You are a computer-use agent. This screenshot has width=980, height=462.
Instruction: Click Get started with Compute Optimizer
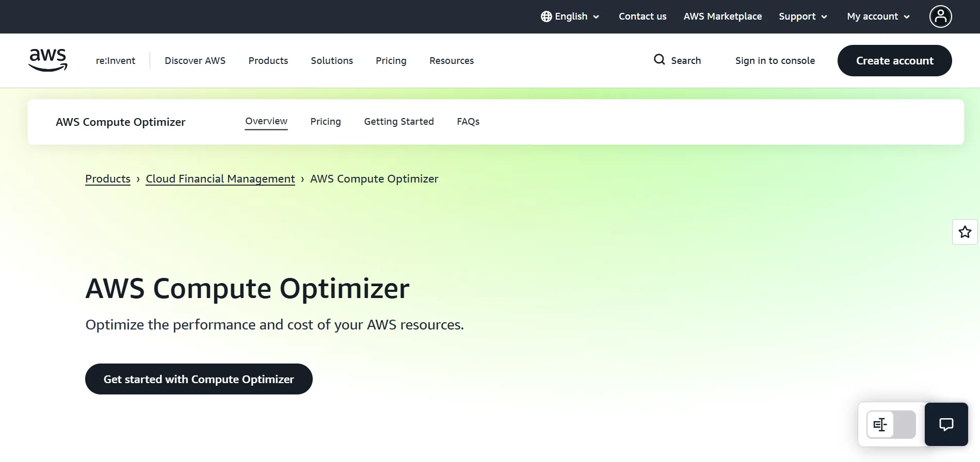coord(199,379)
